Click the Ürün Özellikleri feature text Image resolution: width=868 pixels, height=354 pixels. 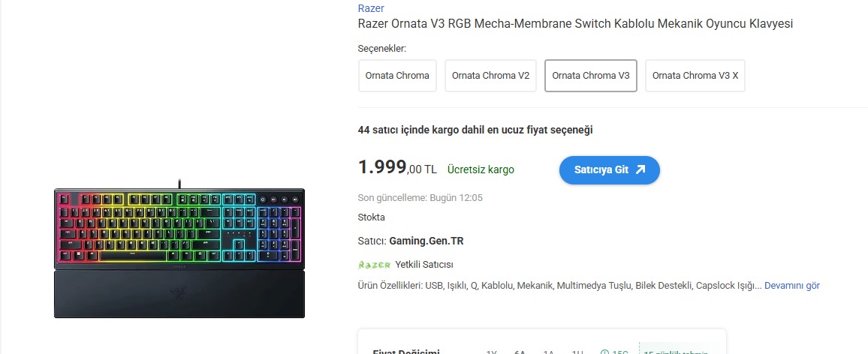point(559,286)
